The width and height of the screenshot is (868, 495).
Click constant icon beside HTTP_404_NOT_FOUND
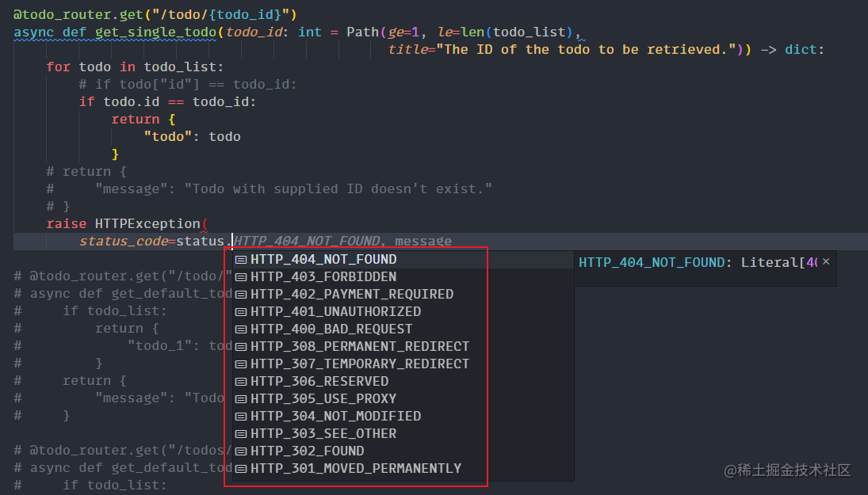pos(241,260)
